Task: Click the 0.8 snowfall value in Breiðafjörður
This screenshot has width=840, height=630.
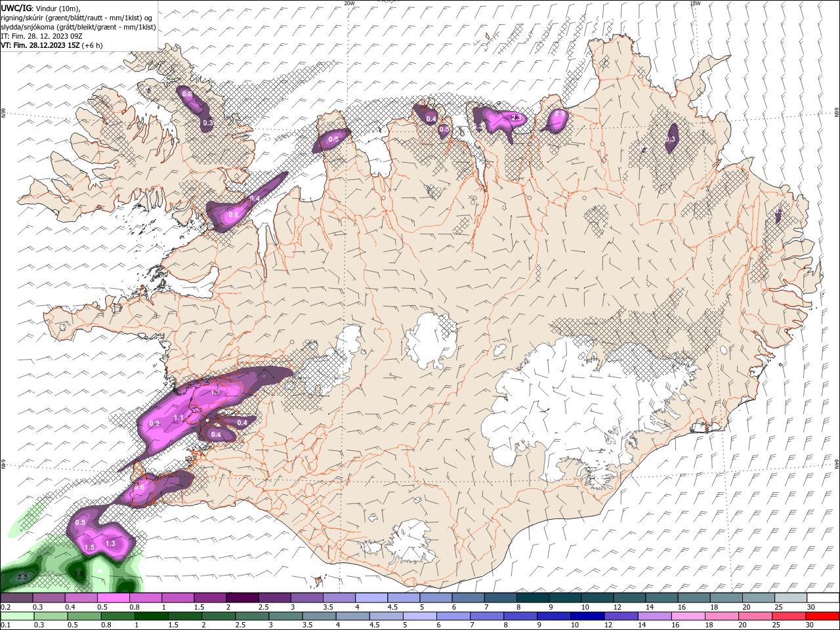Action: 233,215
